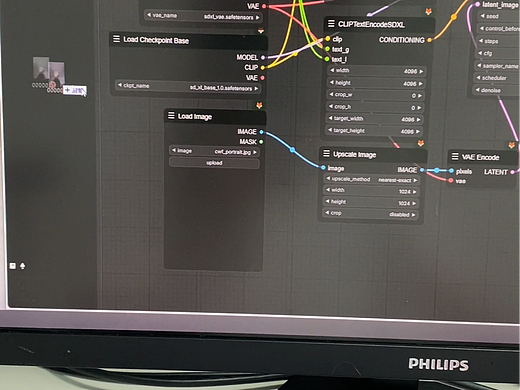Image resolution: width=520 pixels, height=390 pixels.
Task: Click the empty image preview area in Load Image
Action: tap(214, 218)
